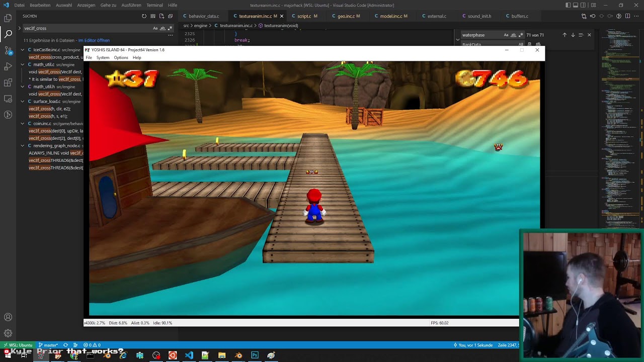The image size is (644, 362).
Task: Open previous revision icon
Action: [593, 16]
